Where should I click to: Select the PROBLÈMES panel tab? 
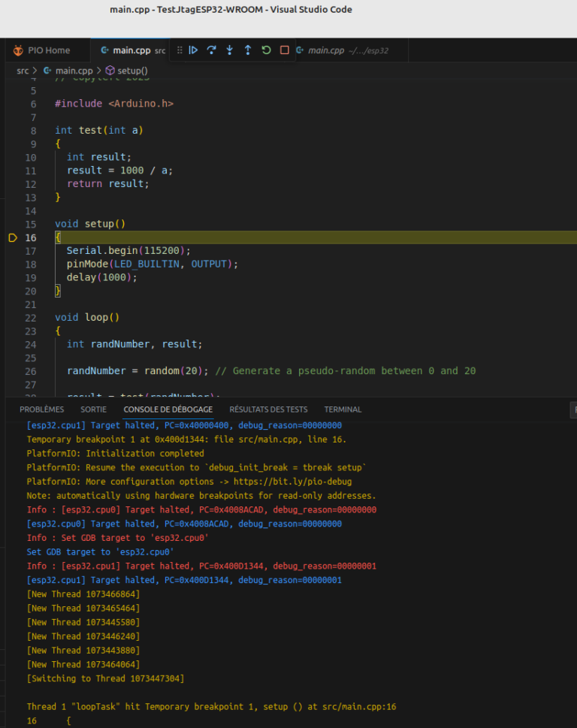pyautogui.click(x=42, y=409)
